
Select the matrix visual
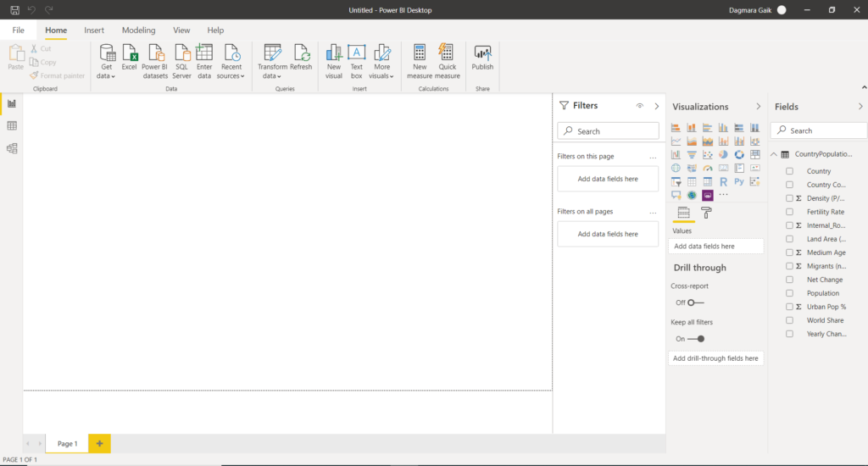(x=708, y=181)
